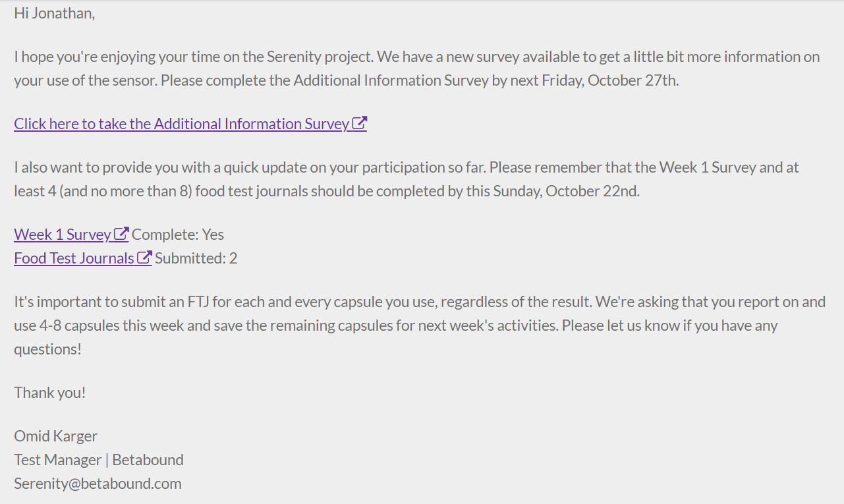Click the "Thank you!" line
This screenshot has height=504, width=844.
point(50,393)
